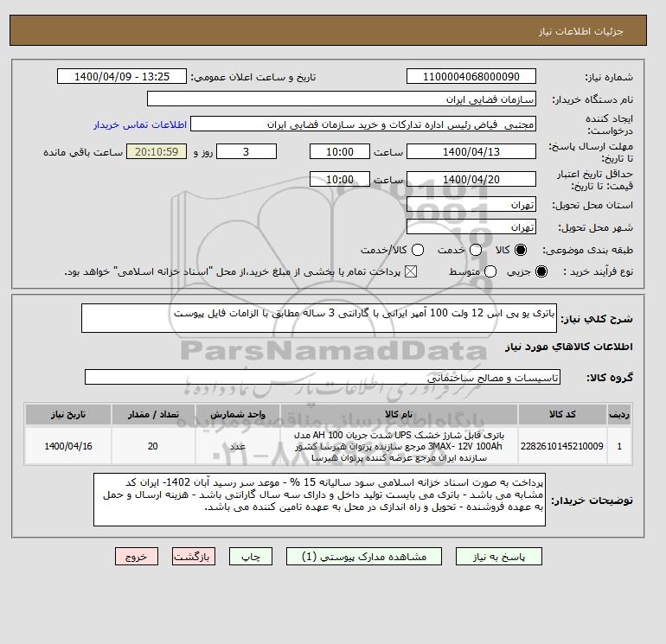Click the پاسخ به نیاز button
Screen dimensions: 666x644
tap(499, 556)
